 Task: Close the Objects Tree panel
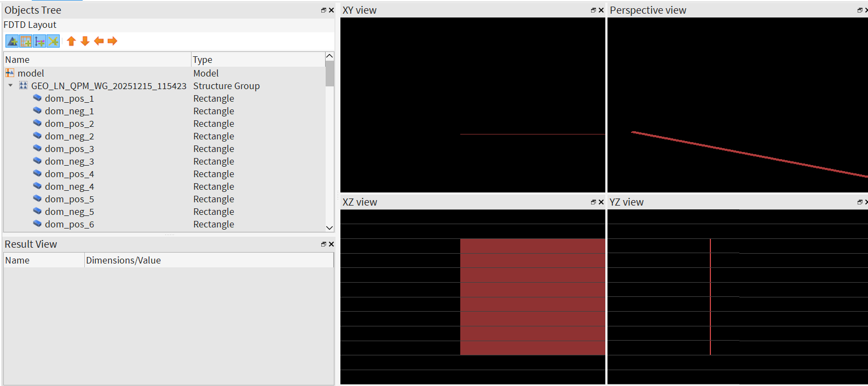pyautogui.click(x=331, y=10)
